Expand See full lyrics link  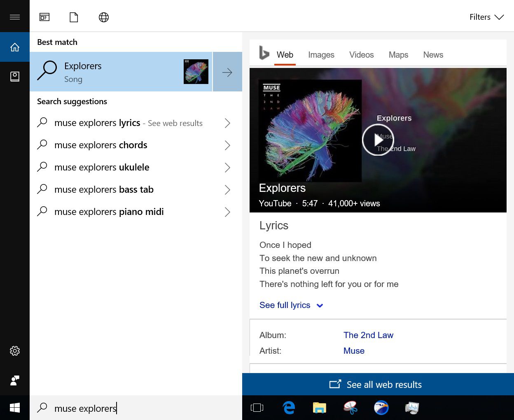pyautogui.click(x=285, y=305)
